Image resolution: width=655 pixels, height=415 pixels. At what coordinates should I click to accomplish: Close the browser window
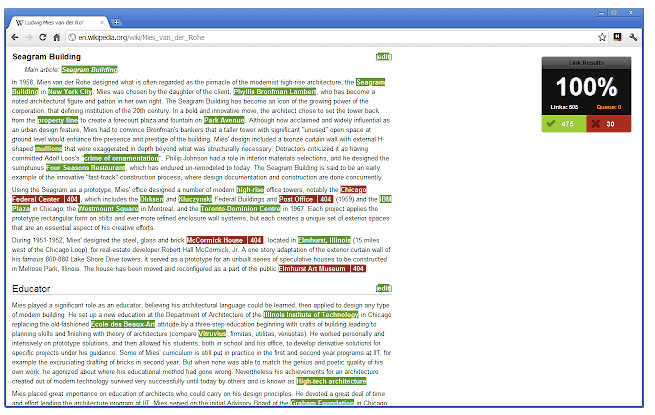click(x=631, y=13)
